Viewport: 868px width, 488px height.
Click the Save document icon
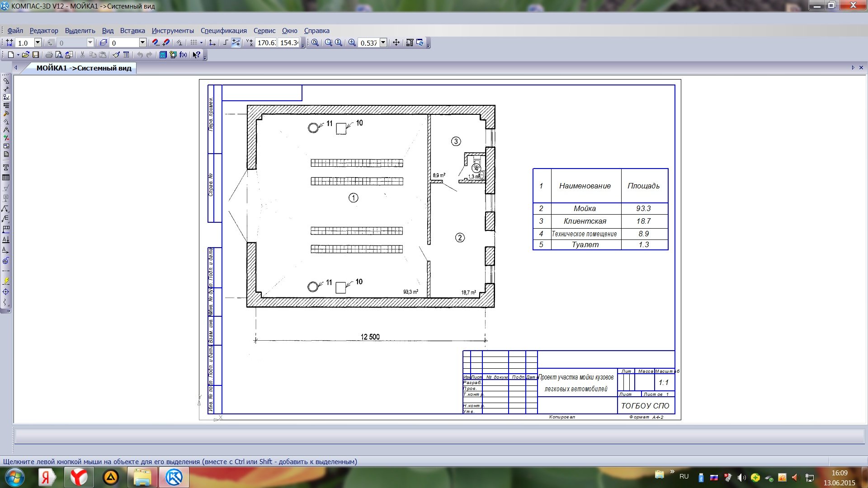click(x=36, y=55)
